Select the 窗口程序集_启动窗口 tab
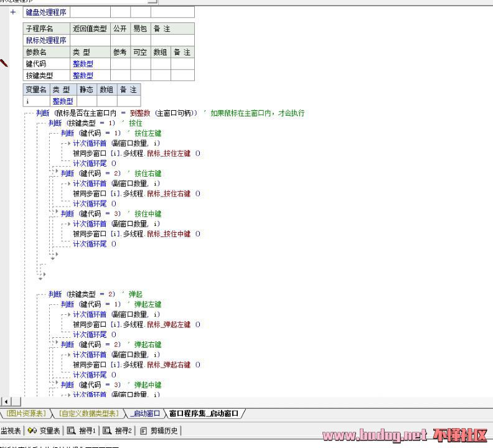 204,414
